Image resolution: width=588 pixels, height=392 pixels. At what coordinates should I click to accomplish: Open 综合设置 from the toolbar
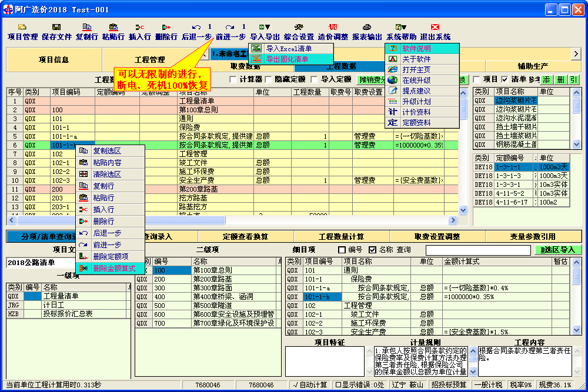[299, 32]
